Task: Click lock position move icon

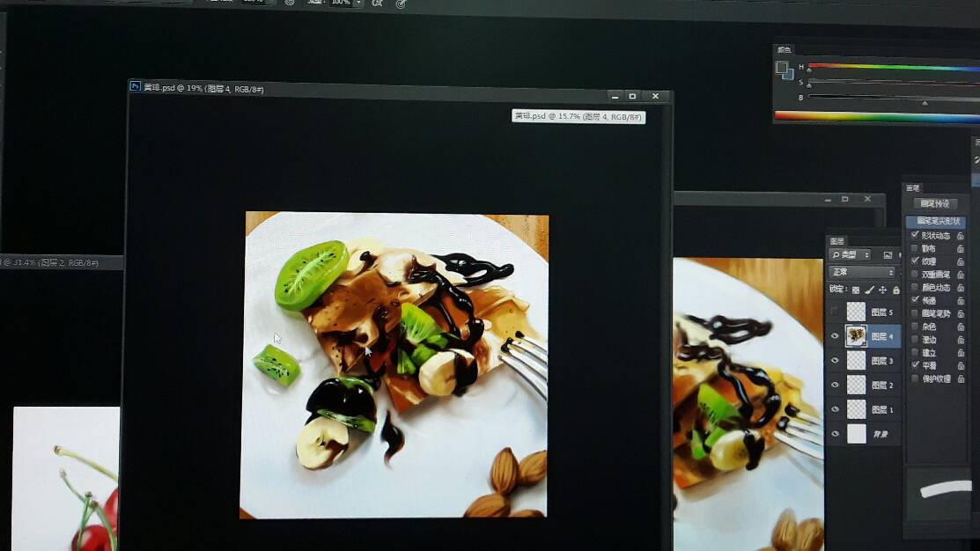Action: point(882,290)
